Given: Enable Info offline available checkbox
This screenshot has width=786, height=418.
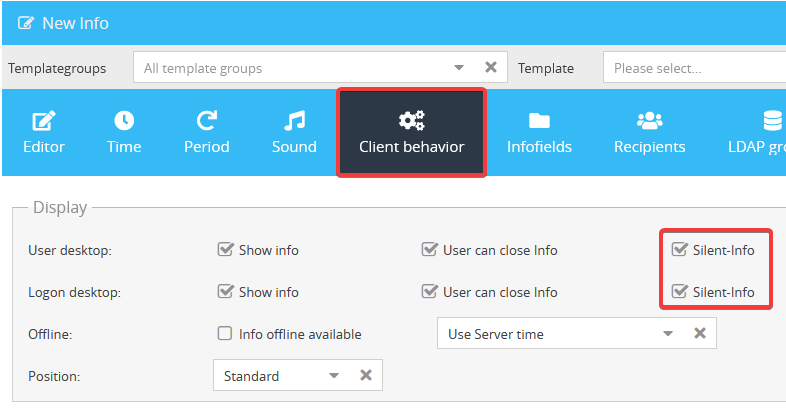Looking at the screenshot, I should tap(225, 334).
